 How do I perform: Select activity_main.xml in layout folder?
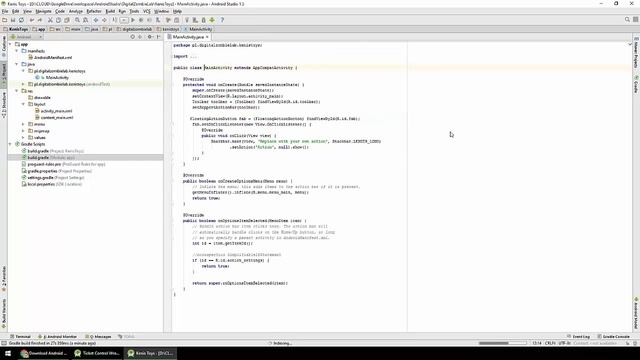pyautogui.click(x=53, y=111)
